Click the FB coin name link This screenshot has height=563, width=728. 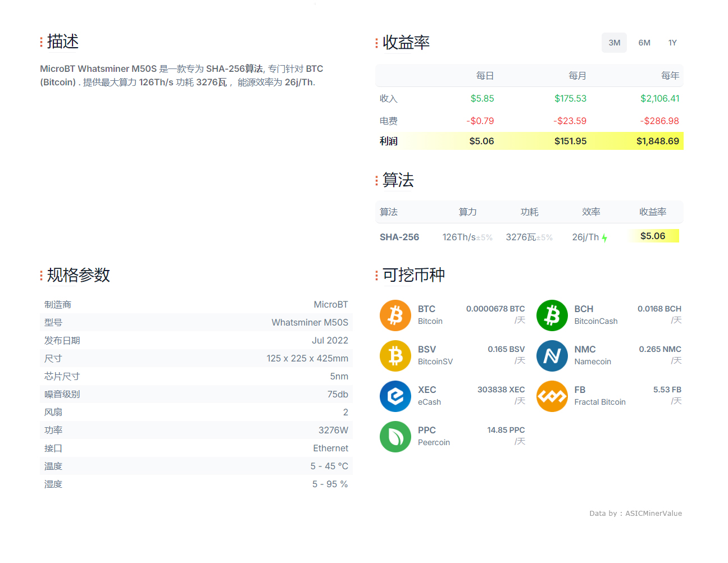(x=580, y=390)
